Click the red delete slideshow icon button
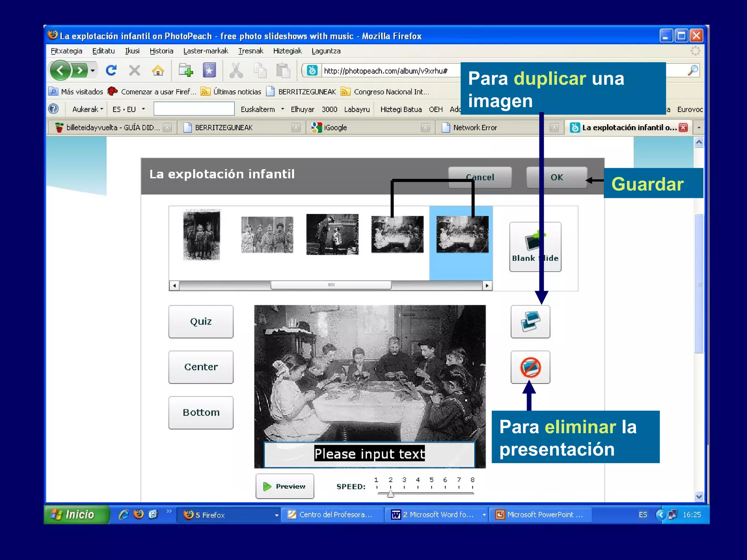Viewport: 747px width, 560px height. (x=530, y=367)
